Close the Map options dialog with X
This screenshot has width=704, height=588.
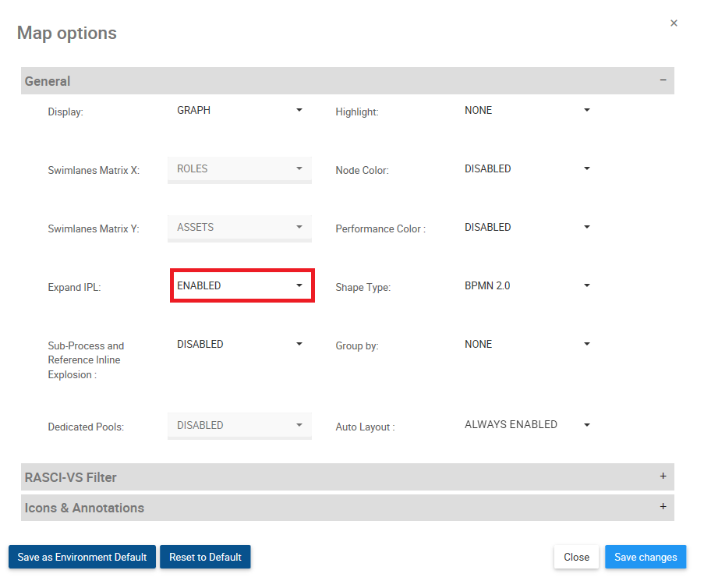coord(674,23)
